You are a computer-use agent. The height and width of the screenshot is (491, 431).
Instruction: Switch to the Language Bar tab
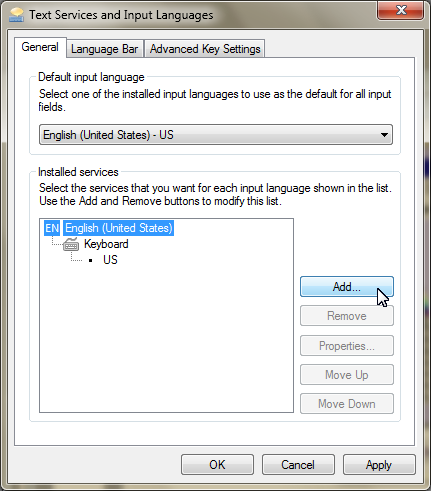pyautogui.click(x=104, y=49)
